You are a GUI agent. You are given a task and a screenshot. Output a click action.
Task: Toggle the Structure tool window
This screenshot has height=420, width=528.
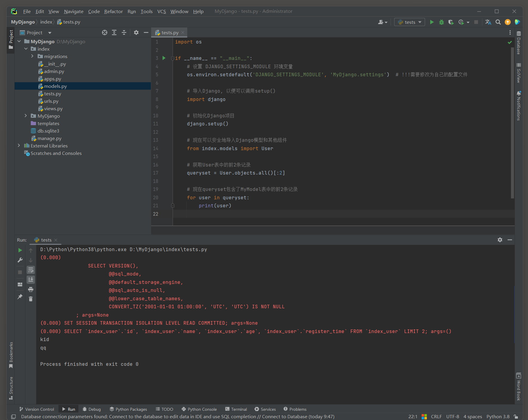click(11, 388)
